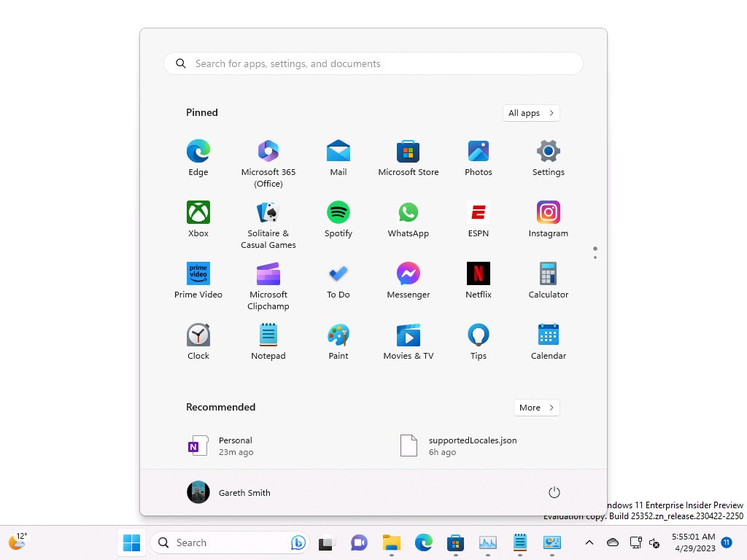Open the Mail app

(x=338, y=158)
